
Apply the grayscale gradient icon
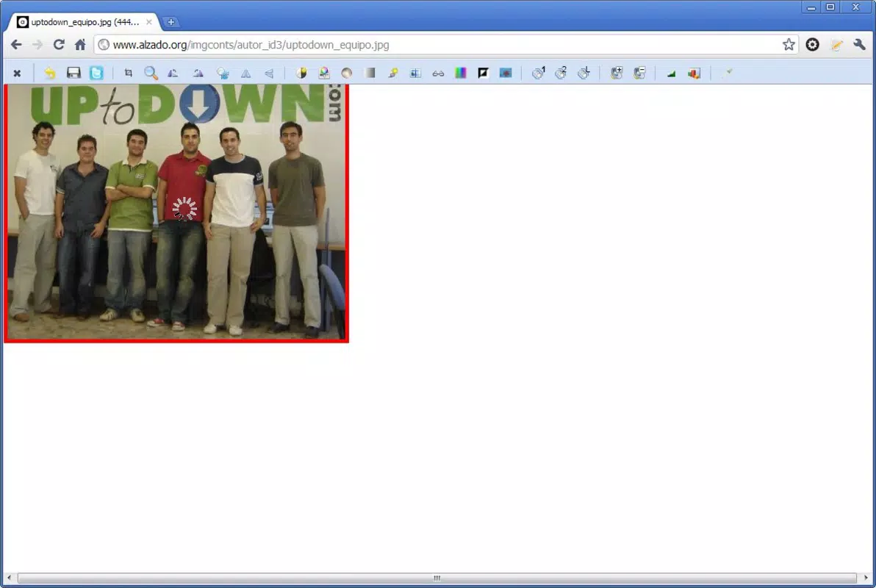point(369,73)
